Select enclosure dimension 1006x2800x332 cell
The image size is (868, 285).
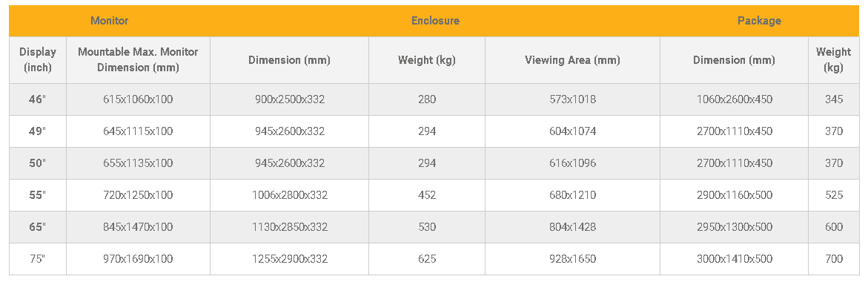(x=290, y=195)
